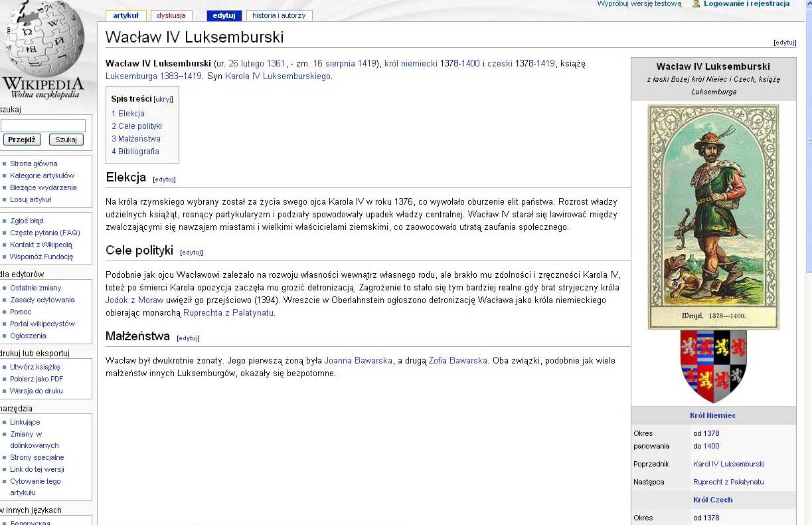Click the Przejdź search button
The width and height of the screenshot is (812, 525).
[23, 140]
